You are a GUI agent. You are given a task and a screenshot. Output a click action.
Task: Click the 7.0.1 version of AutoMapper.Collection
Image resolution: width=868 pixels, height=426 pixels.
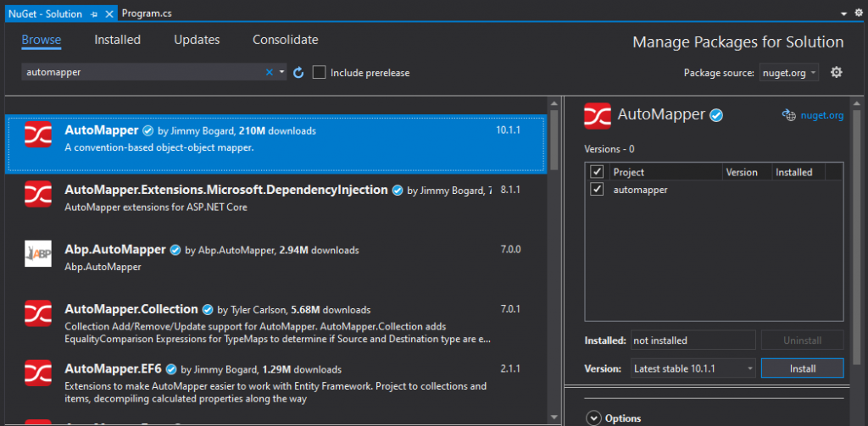(510, 309)
